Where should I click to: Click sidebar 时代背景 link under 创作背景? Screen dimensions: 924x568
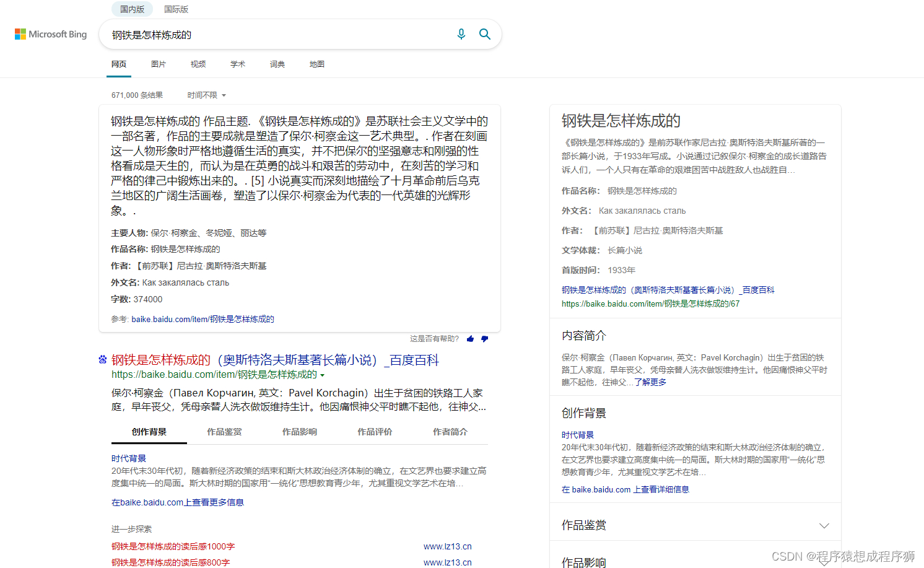tap(578, 435)
